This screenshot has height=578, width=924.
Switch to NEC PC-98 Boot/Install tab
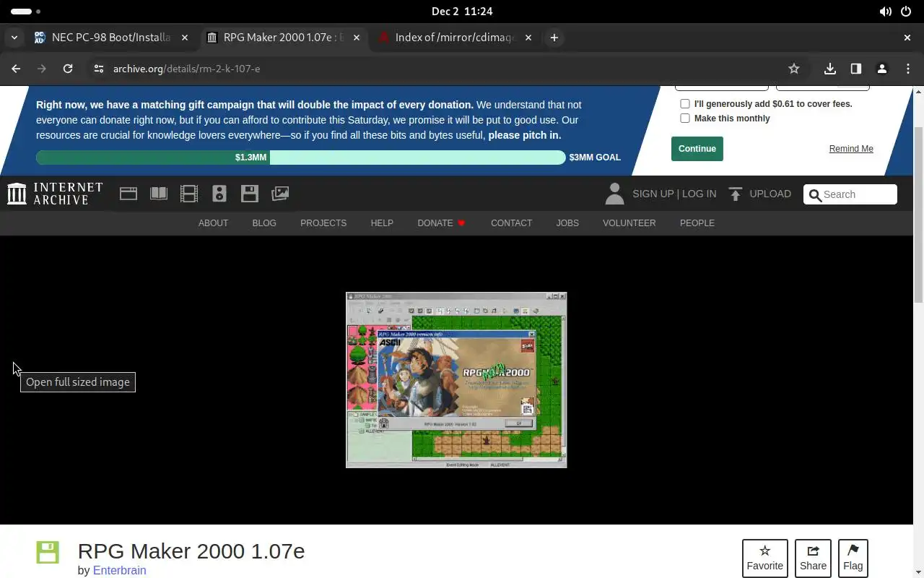pyautogui.click(x=111, y=38)
